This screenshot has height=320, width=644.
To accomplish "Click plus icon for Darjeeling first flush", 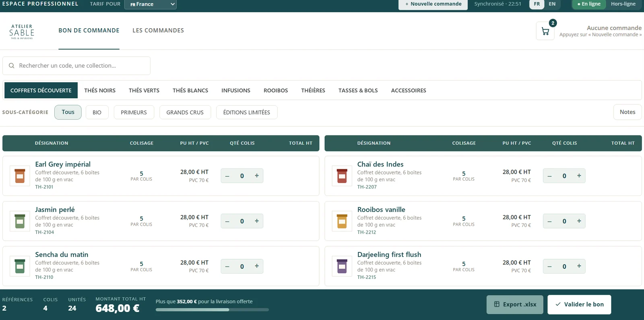I will click(x=579, y=266).
